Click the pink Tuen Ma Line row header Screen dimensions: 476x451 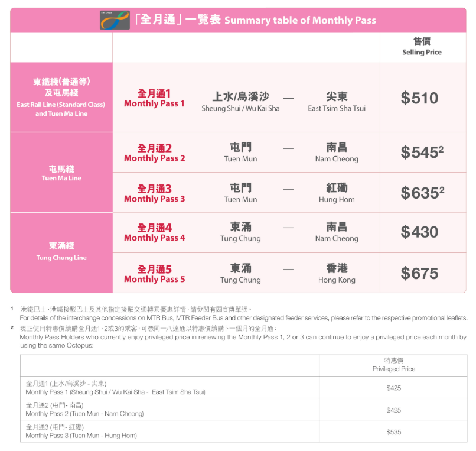[x=61, y=173]
